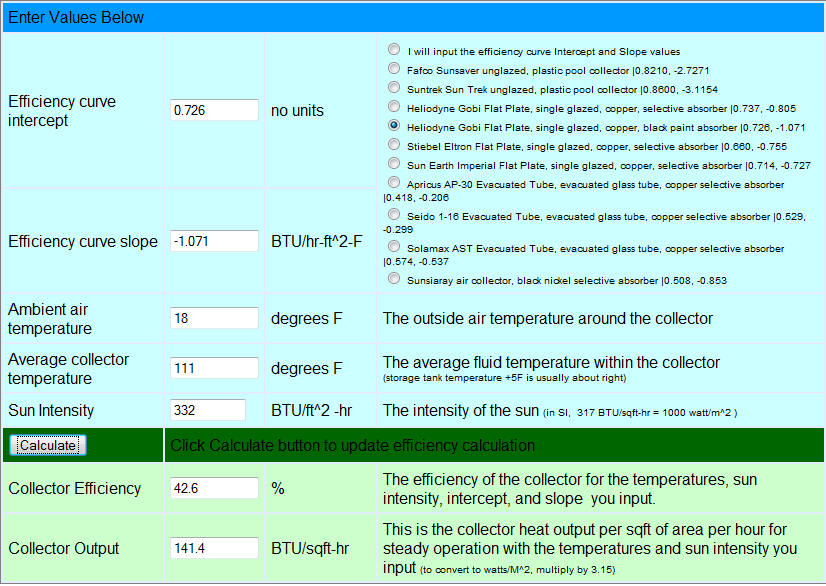Select Suntrek Sun Trek unglazed collector radio
Image resolution: width=826 pixels, height=586 pixels.
click(394, 87)
